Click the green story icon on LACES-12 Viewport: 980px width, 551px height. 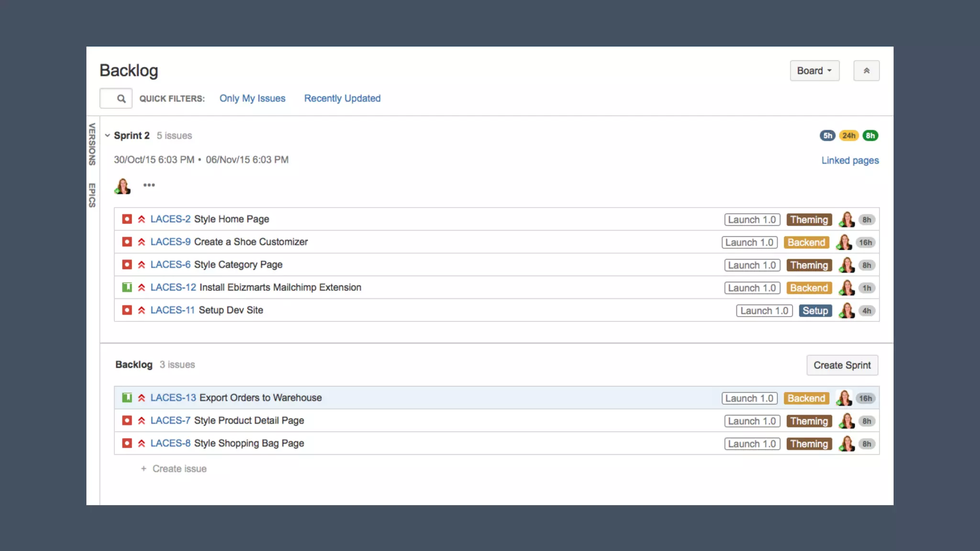click(127, 287)
